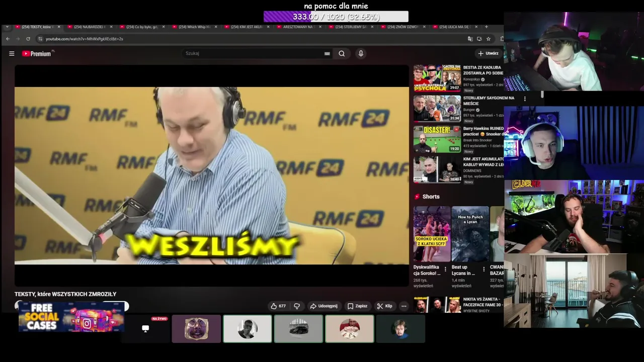Open options for 'Beat up Lycans' short
644x362 pixels.
click(x=484, y=269)
